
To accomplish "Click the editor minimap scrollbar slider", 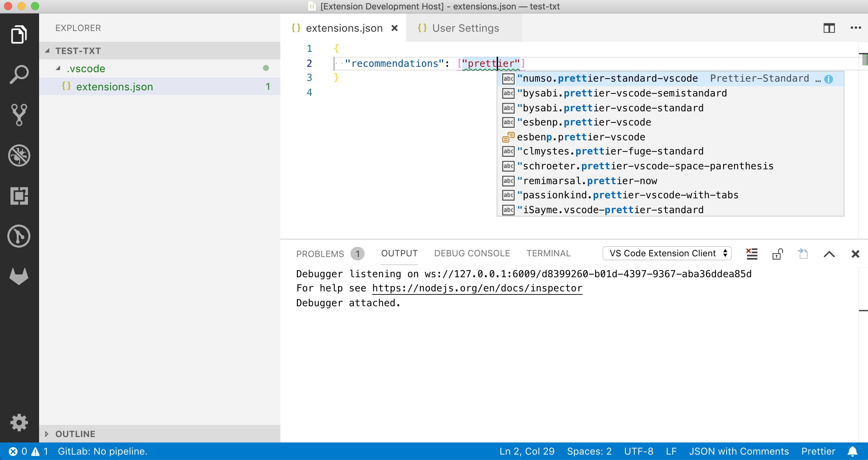I will (864, 59).
